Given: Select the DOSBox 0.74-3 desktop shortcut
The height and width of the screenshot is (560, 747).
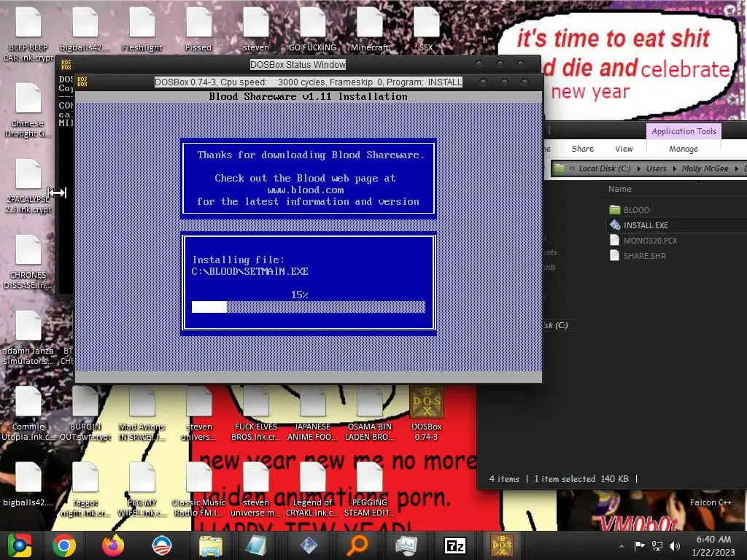Looking at the screenshot, I should (x=426, y=413).
